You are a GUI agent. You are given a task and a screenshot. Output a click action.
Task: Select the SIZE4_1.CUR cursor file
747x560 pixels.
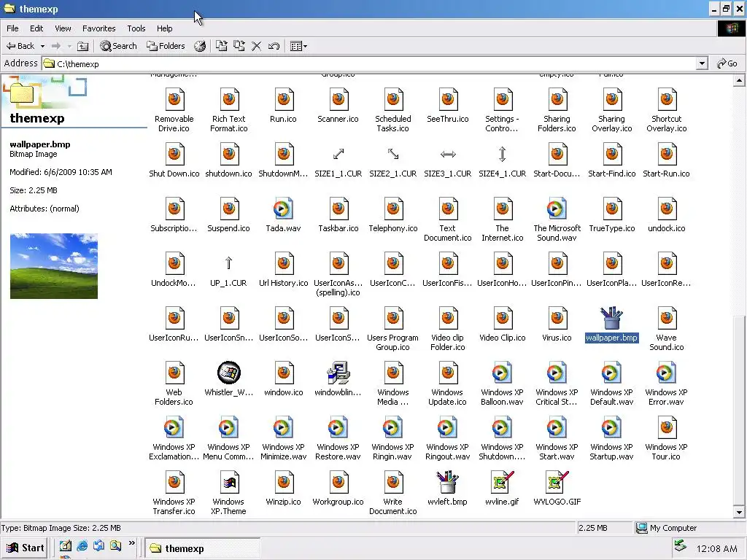[503, 160]
